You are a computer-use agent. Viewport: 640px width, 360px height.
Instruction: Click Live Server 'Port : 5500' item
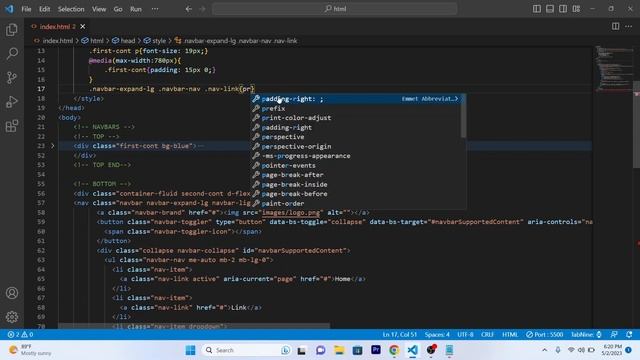click(x=544, y=335)
